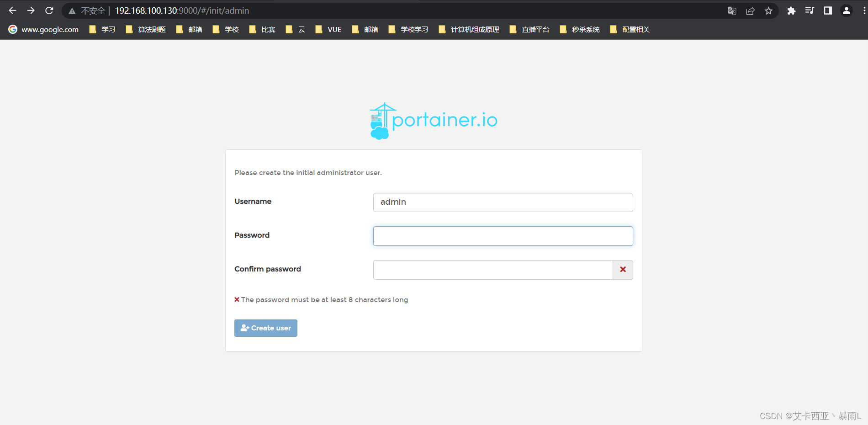Screen dimensions: 868x425
Task: Click the Create user button
Action: (266, 328)
